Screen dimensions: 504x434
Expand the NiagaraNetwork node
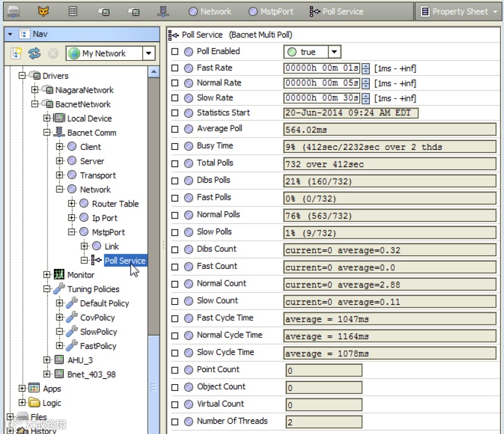(35, 89)
